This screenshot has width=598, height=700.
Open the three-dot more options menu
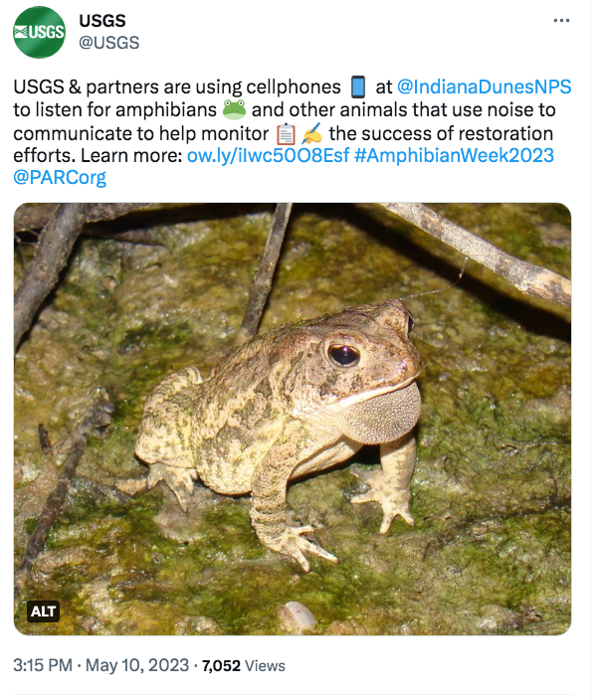click(561, 21)
